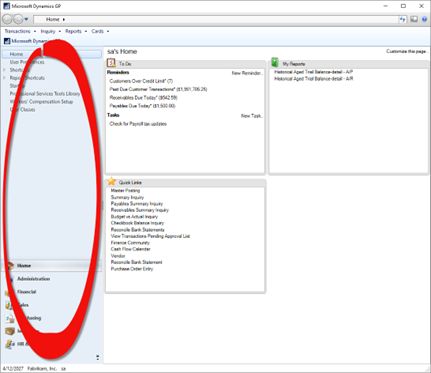Open Checkbook Balance Inquiry link
431x373 pixels.
137,223
